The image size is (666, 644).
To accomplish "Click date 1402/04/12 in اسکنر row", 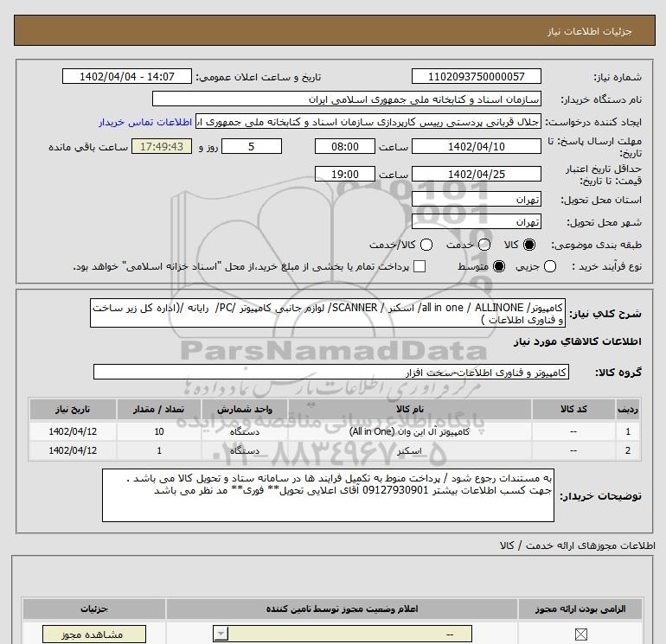I will pos(73,451).
